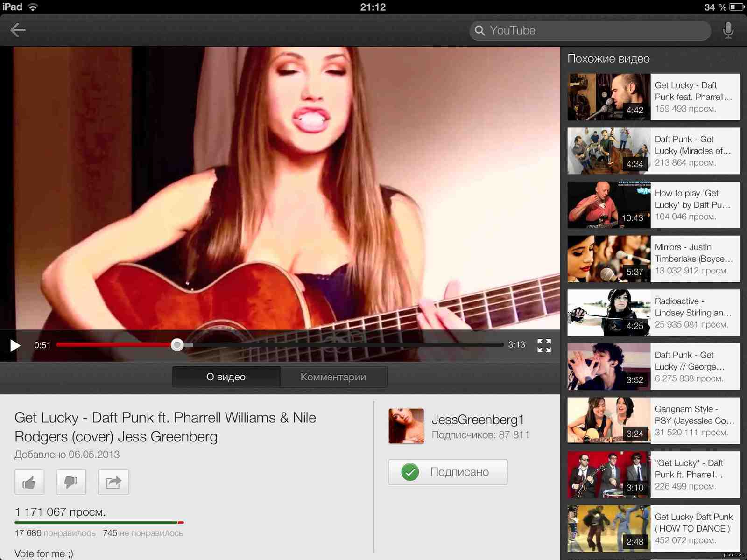This screenshot has height=560, width=747.
Task: Click the 6 275 838 просм. view count
Action: (689, 378)
